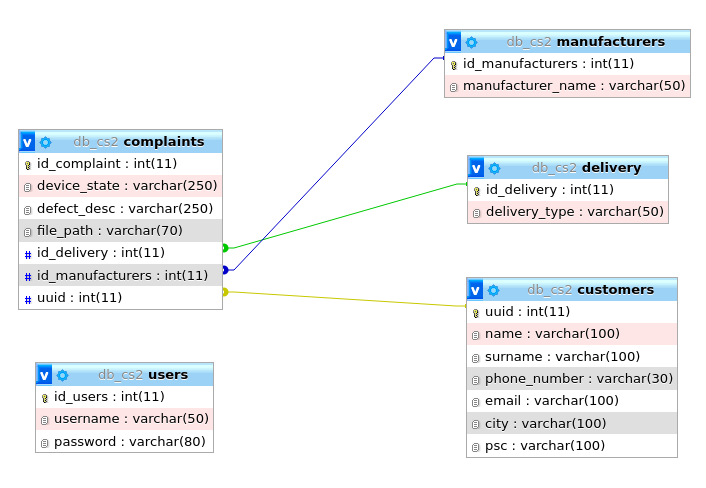Toggle the customers table 'v' collapse button
This screenshot has height=488, width=706.
point(476,290)
